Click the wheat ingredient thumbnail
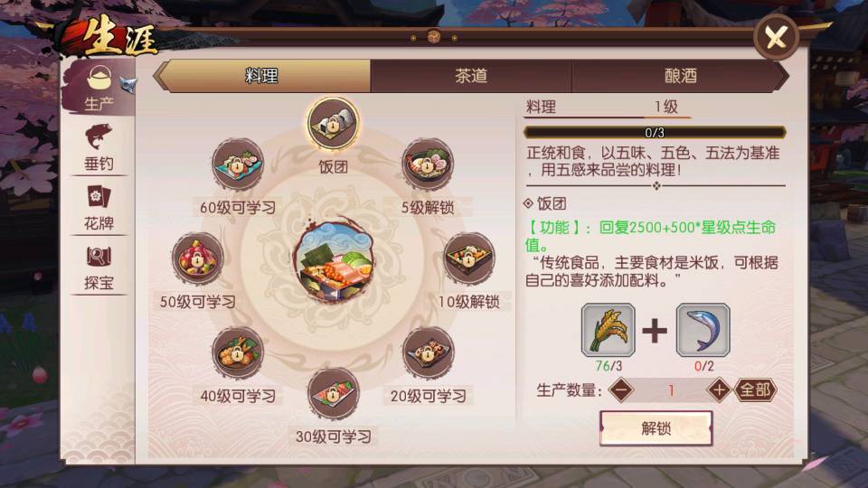Screen dimensions: 868x488 [609, 330]
